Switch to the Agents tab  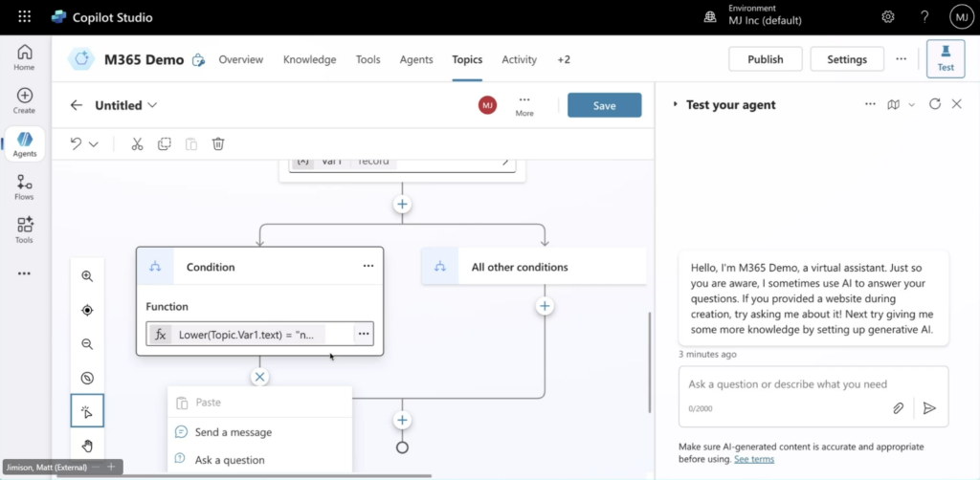416,59
